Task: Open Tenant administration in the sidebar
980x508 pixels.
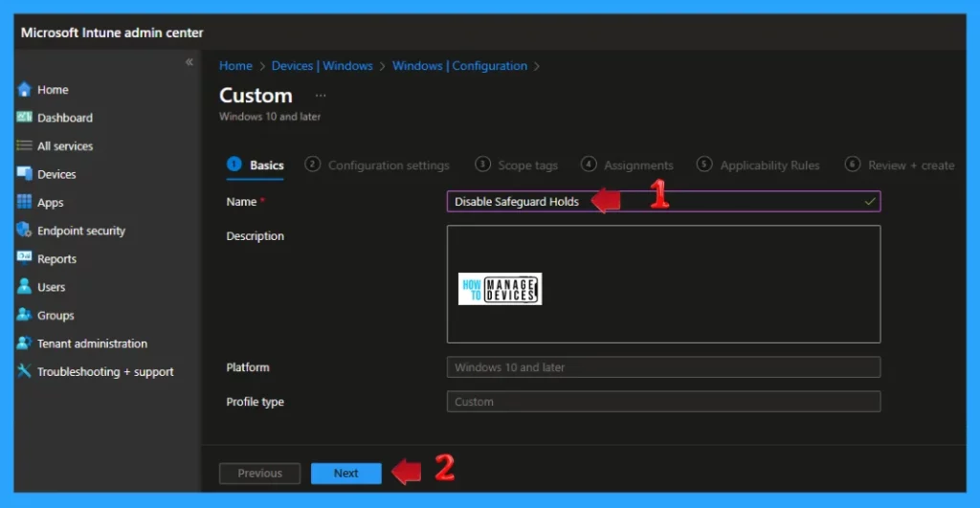Action: coord(93,343)
